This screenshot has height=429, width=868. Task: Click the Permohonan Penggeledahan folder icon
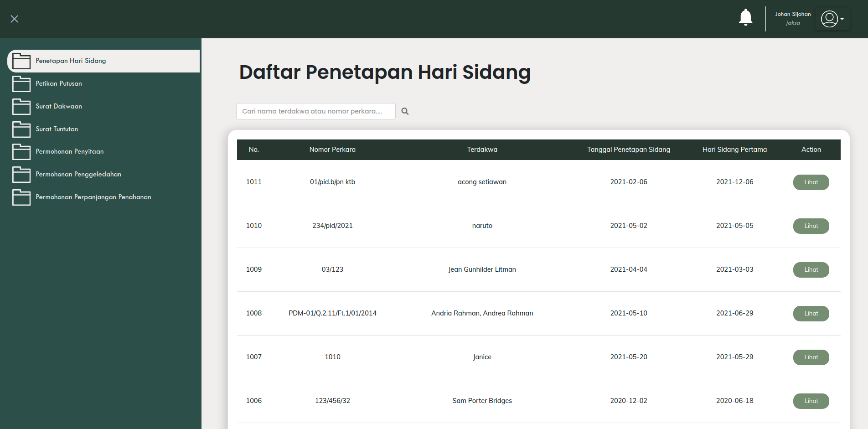(x=21, y=174)
